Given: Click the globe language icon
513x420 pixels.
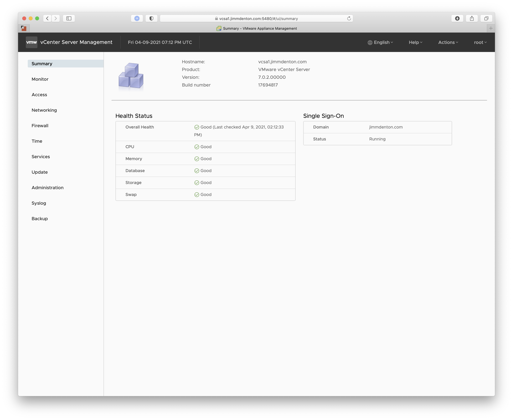Looking at the screenshot, I should click(x=370, y=43).
